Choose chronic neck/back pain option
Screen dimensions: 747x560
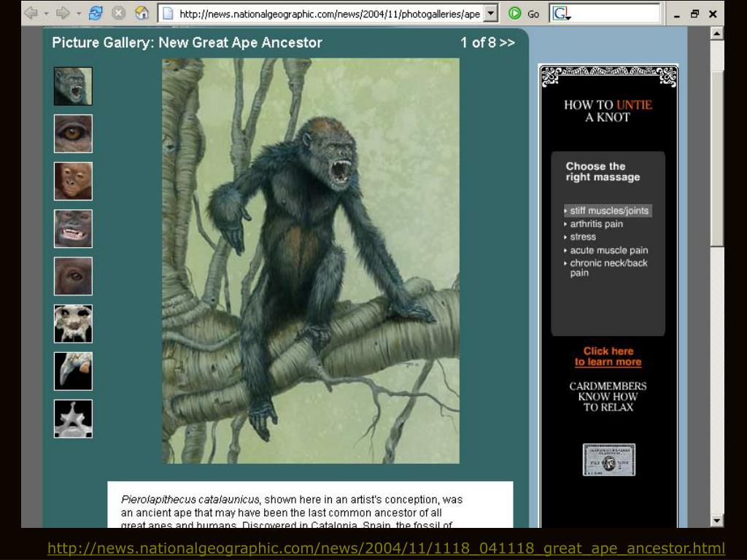coord(606,268)
